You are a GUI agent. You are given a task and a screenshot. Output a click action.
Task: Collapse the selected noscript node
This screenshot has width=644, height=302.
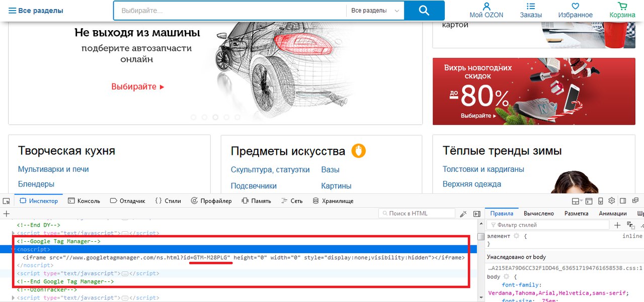tap(14, 250)
